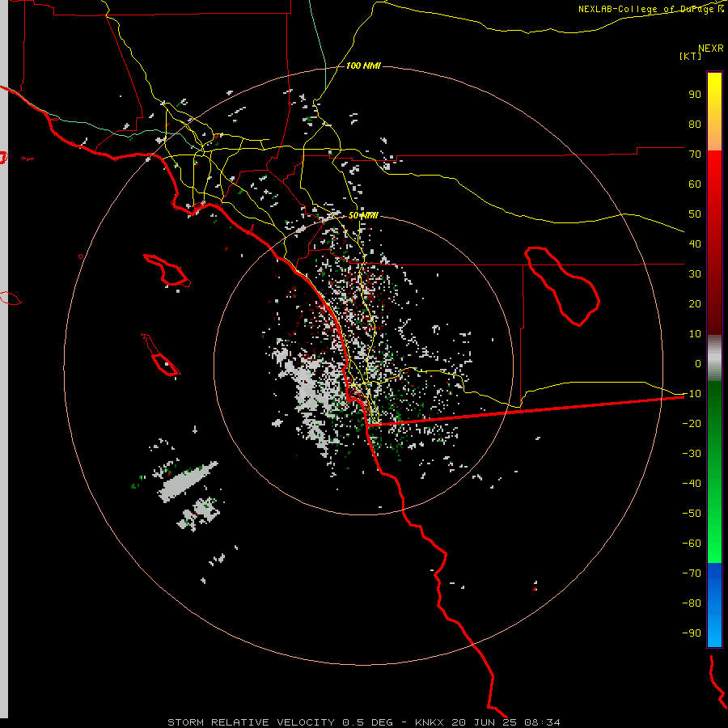Select the 90 value on velocity scale

(695, 95)
